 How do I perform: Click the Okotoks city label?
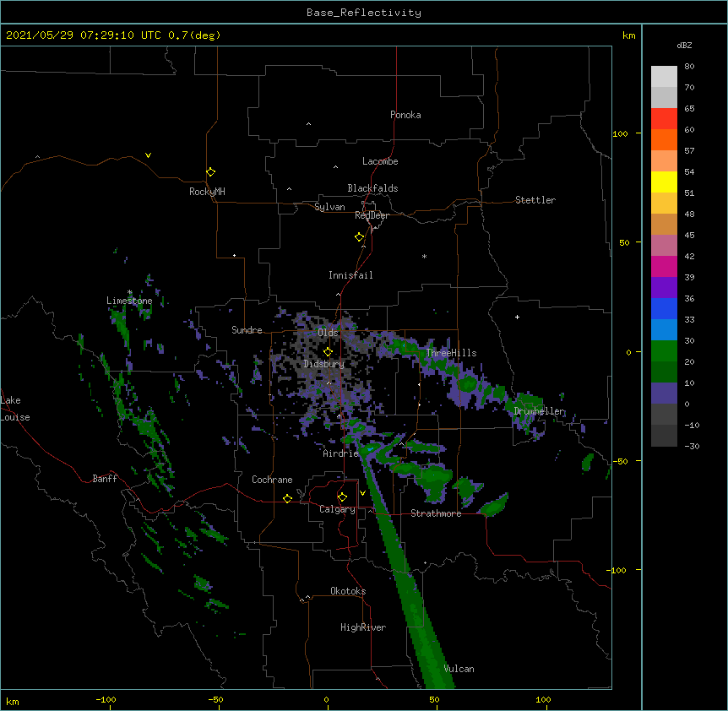[348, 591]
